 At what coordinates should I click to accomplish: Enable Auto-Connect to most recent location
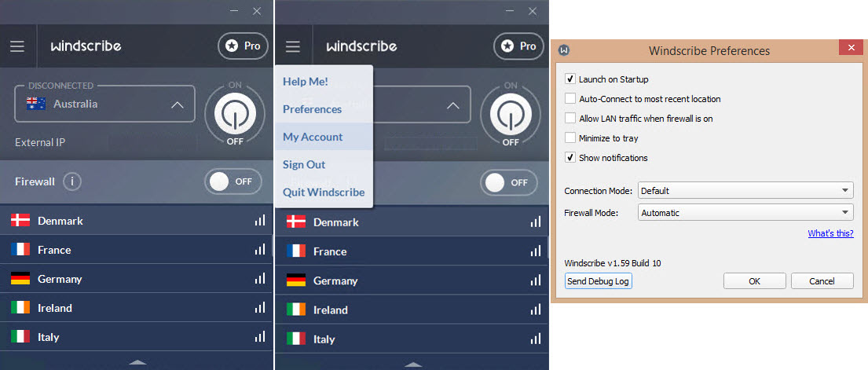click(x=570, y=99)
